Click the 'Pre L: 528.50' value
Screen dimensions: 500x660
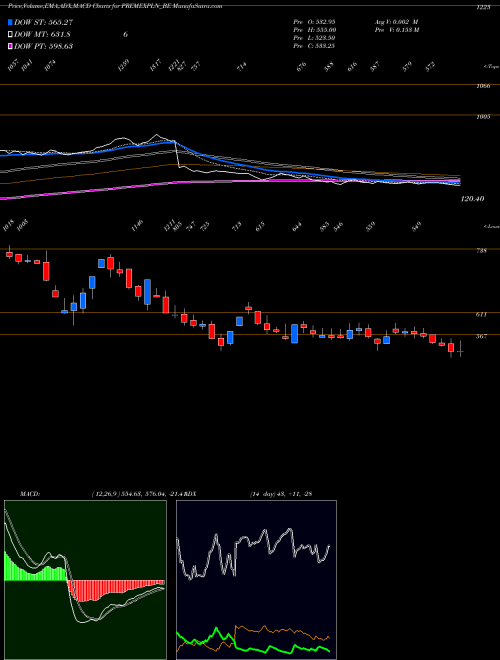point(314,38)
